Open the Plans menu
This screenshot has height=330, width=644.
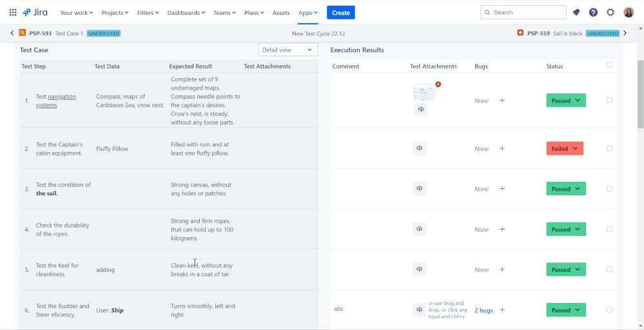pos(254,13)
